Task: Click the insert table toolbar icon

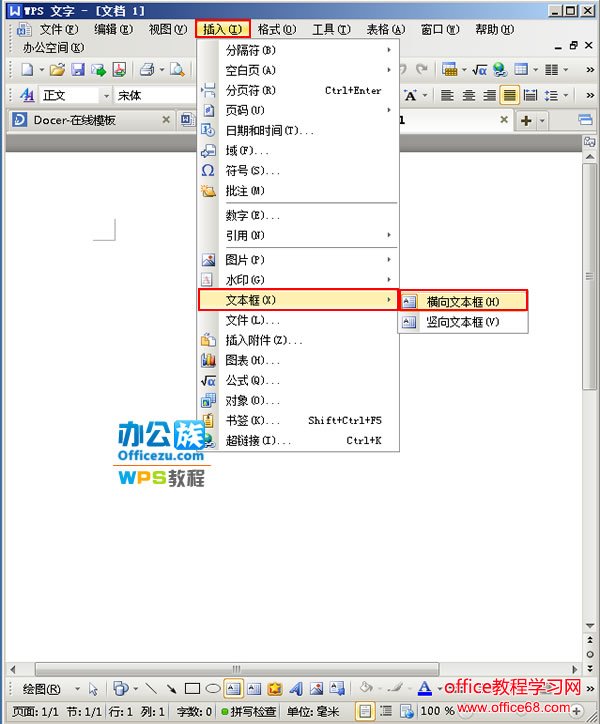Action: (521, 69)
